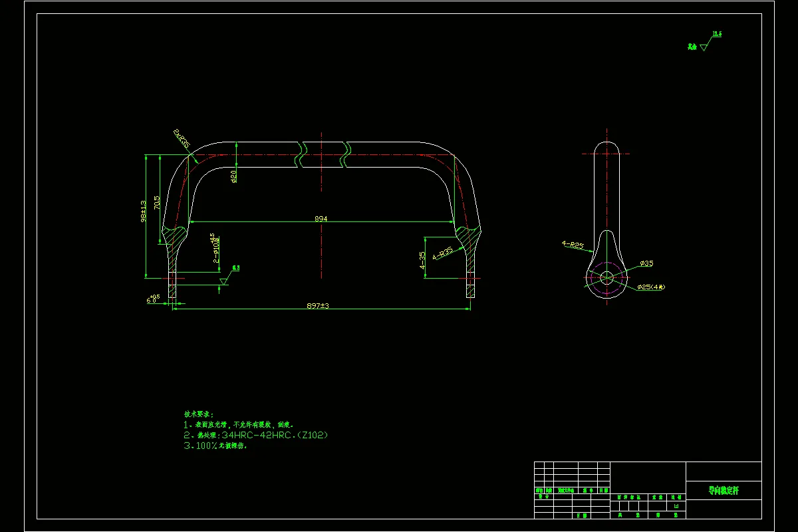Image resolution: width=798 pixels, height=532 pixels.
Task: Select the 897±3 overall length dimension
Action: tap(318, 306)
